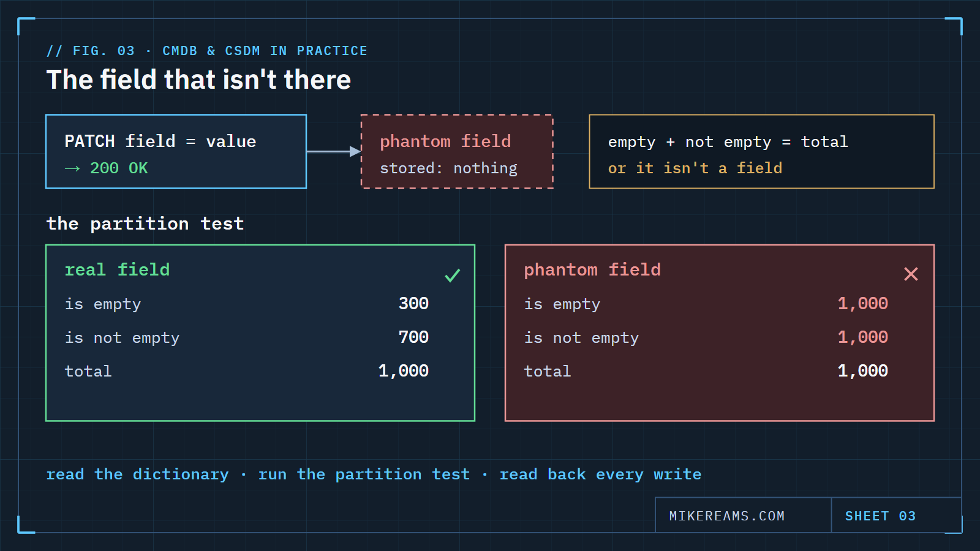The width and height of the screenshot is (980, 551).
Task: Click the 'or it isn't a field' line
Action: (695, 168)
